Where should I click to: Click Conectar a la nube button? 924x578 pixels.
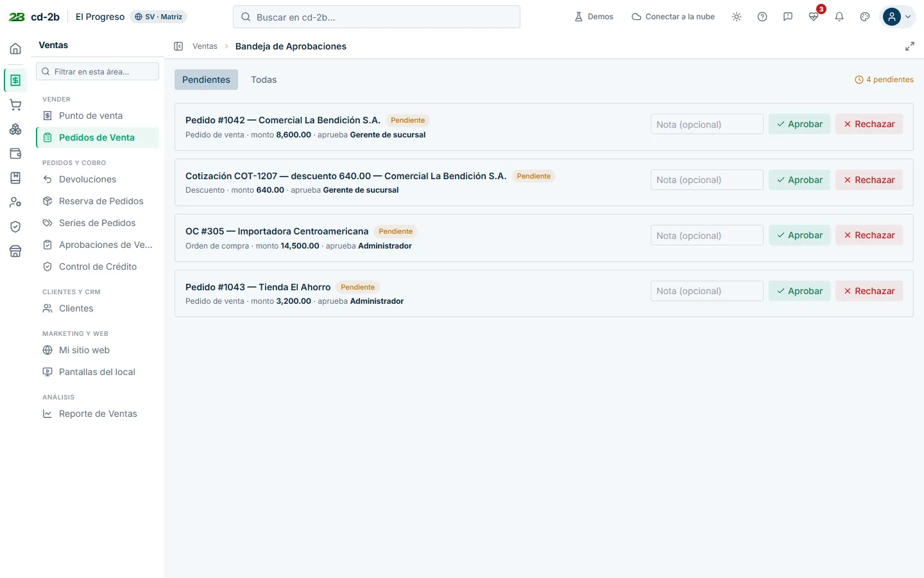tap(673, 17)
